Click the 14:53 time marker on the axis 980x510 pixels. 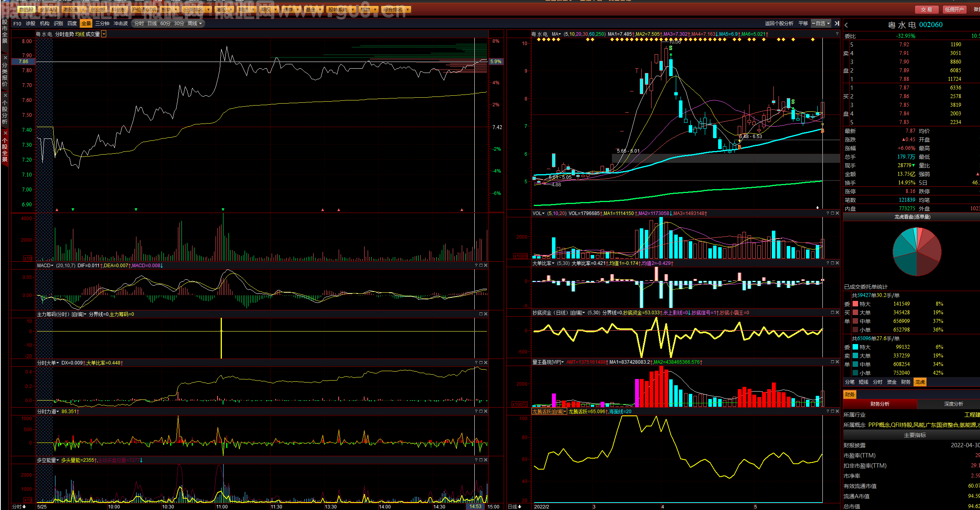point(475,506)
